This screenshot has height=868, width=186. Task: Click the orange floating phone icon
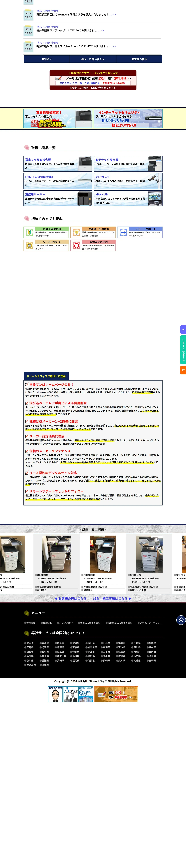click(183, 370)
